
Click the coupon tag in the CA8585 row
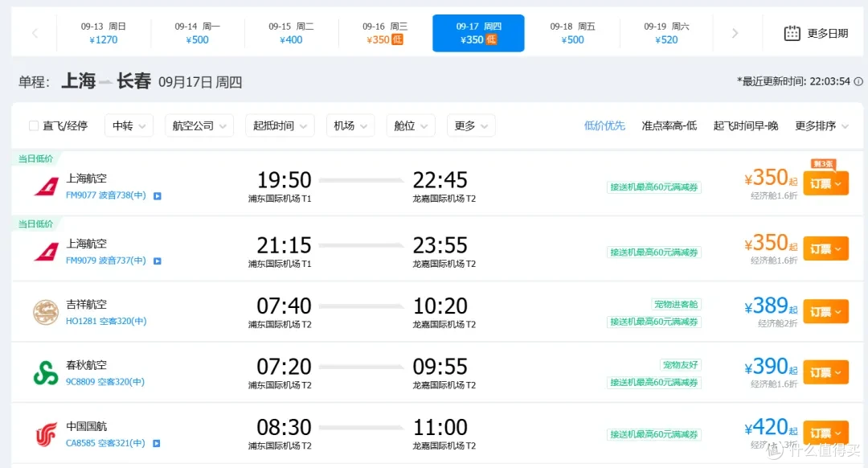pos(653,434)
